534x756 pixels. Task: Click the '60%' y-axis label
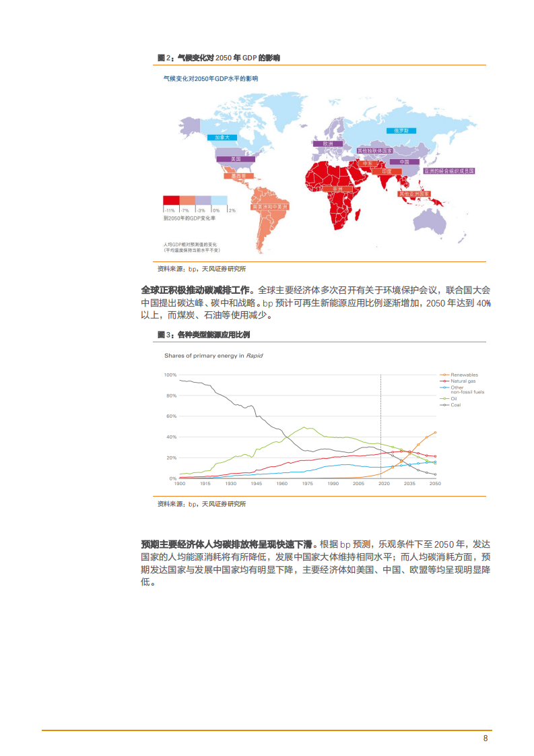click(x=172, y=416)
